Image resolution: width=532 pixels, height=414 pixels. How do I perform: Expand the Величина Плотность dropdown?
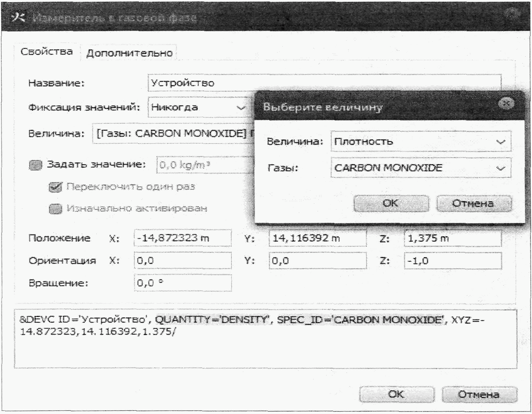(x=421, y=142)
